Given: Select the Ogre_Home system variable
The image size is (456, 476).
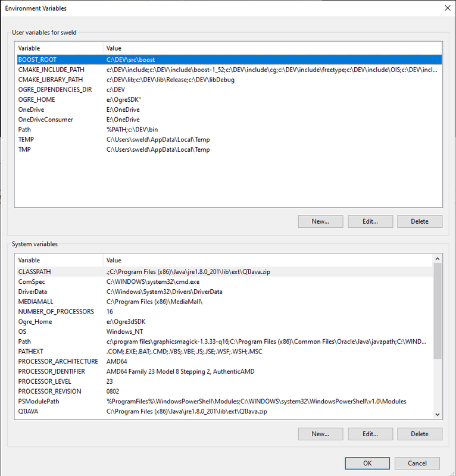Looking at the screenshot, I should tap(225, 321).
